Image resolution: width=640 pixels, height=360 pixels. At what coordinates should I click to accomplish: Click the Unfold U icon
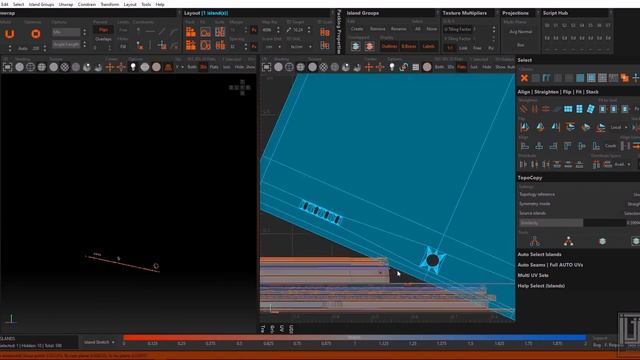tap(9, 34)
